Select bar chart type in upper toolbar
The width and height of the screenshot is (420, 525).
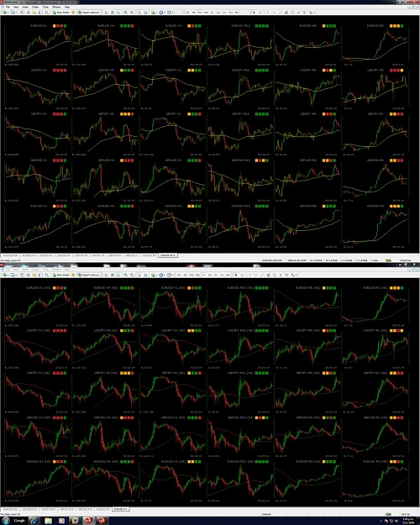[106, 13]
